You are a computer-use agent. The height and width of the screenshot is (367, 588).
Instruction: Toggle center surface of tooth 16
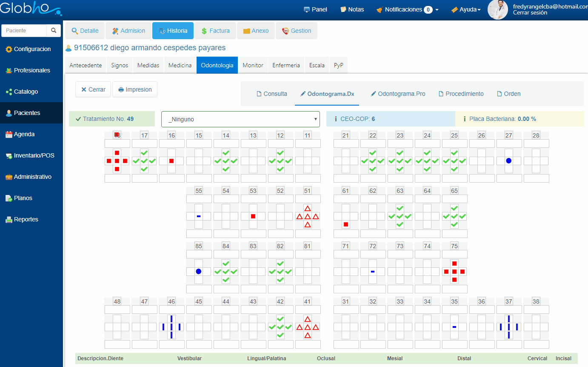pos(171,161)
